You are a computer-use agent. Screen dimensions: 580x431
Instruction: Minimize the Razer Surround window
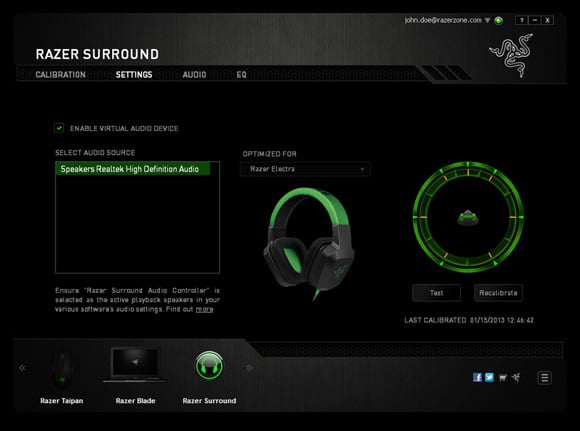[535, 20]
